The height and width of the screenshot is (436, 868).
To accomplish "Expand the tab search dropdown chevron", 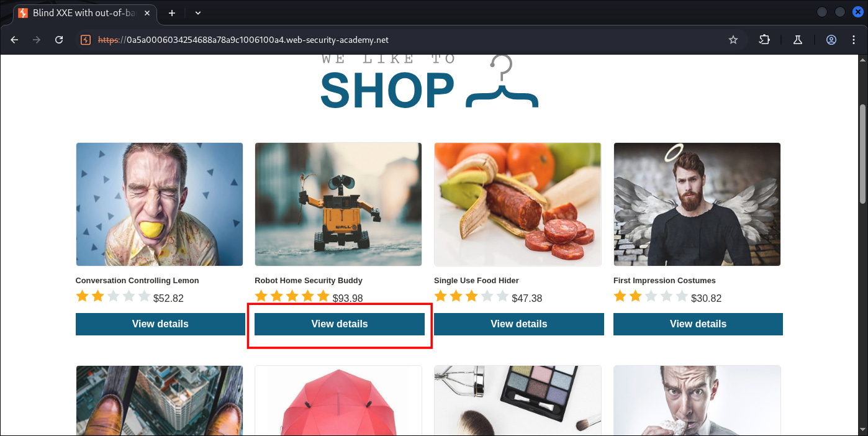I will (x=198, y=12).
